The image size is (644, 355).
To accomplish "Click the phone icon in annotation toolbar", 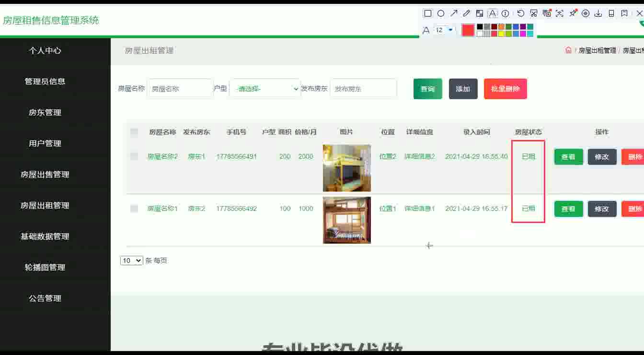I will (611, 13).
